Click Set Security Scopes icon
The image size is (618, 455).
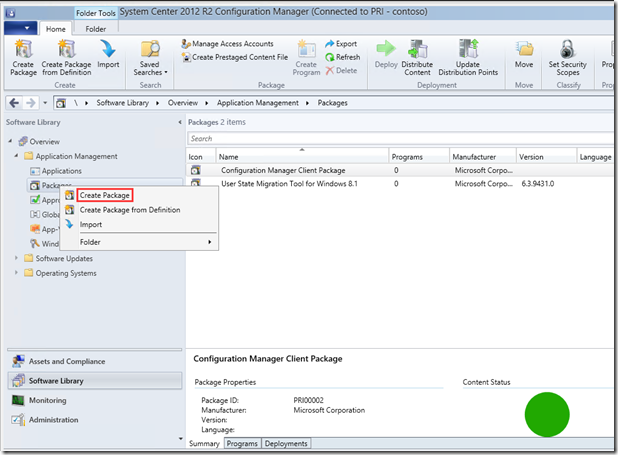pos(568,58)
